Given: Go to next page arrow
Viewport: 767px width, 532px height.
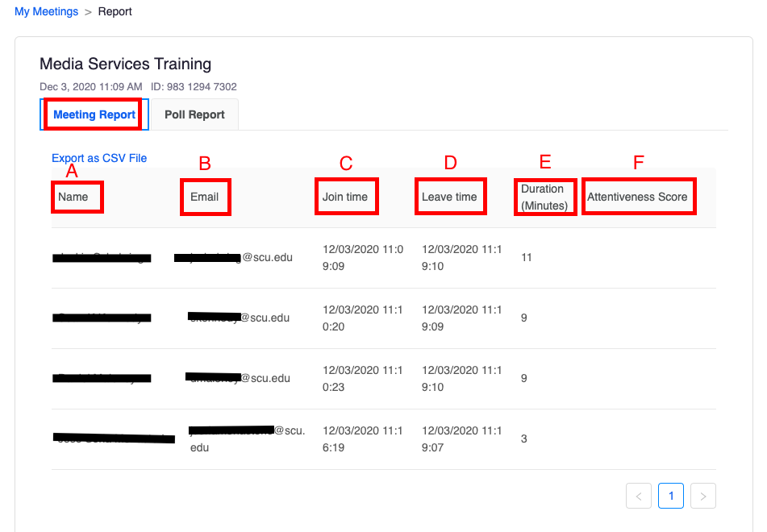Looking at the screenshot, I should pos(702,496).
